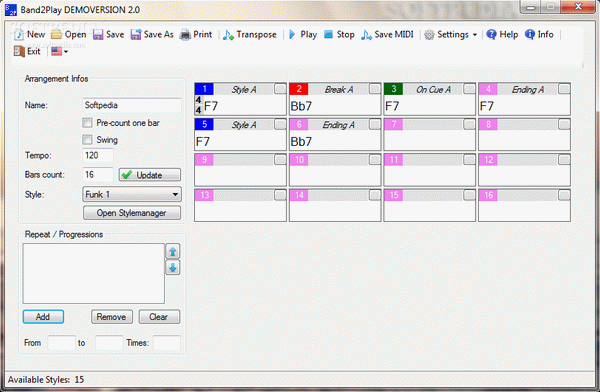Save the arrangement using the Save icon
This screenshot has height=392, width=600.
(x=98, y=34)
